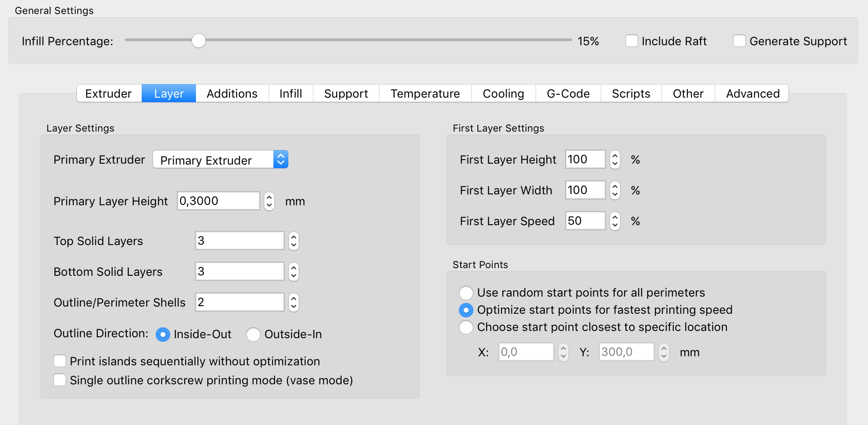This screenshot has width=868, height=425.
Task: Click the First Layer Width input field
Action: (585, 190)
